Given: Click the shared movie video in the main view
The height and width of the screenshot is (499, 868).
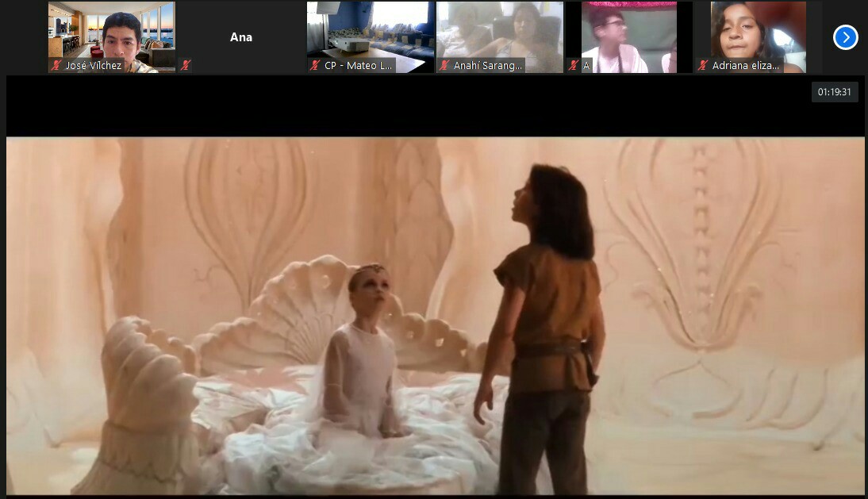Looking at the screenshot, I should click(x=435, y=315).
